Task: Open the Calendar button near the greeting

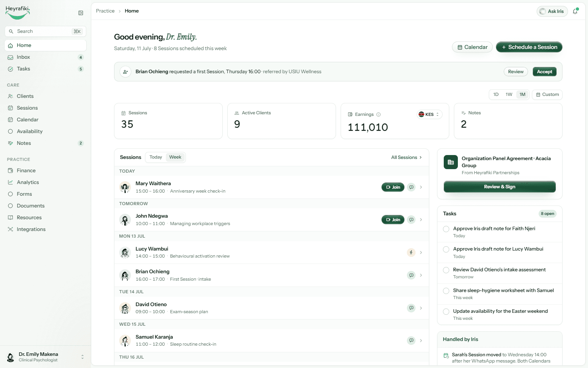Action: tap(472, 47)
